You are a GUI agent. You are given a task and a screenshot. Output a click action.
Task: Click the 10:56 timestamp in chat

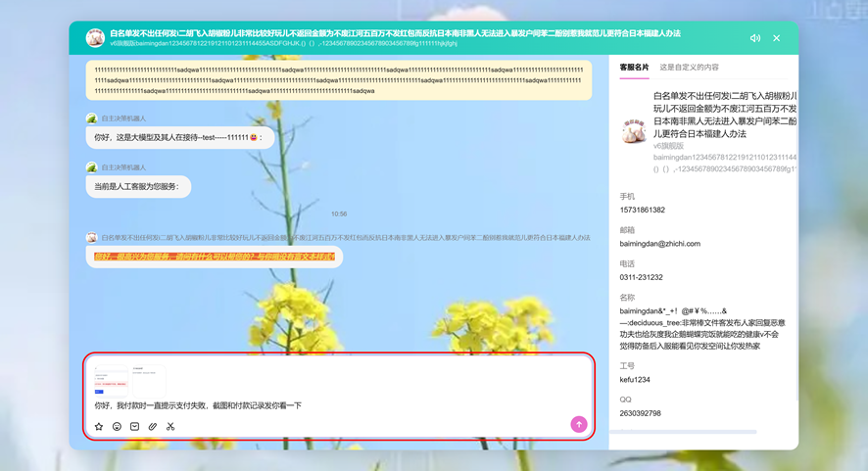pyautogui.click(x=339, y=213)
